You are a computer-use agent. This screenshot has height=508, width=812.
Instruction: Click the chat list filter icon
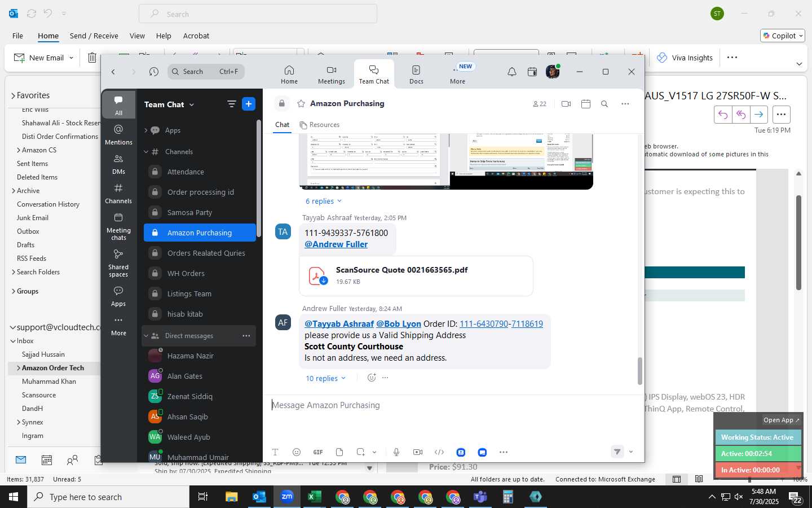tap(231, 104)
